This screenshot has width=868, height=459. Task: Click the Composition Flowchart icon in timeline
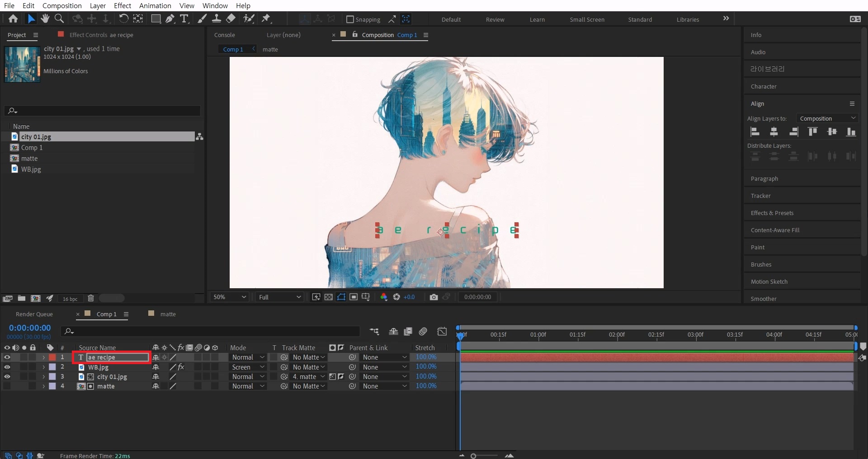[x=374, y=332]
